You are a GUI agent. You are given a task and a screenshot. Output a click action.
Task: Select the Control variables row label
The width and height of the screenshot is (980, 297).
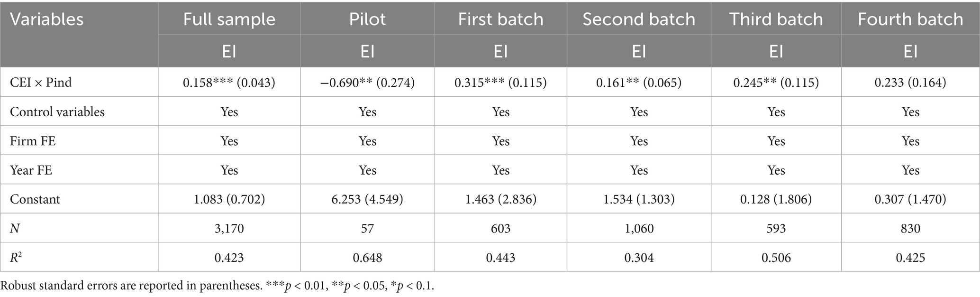click(x=57, y=112)
